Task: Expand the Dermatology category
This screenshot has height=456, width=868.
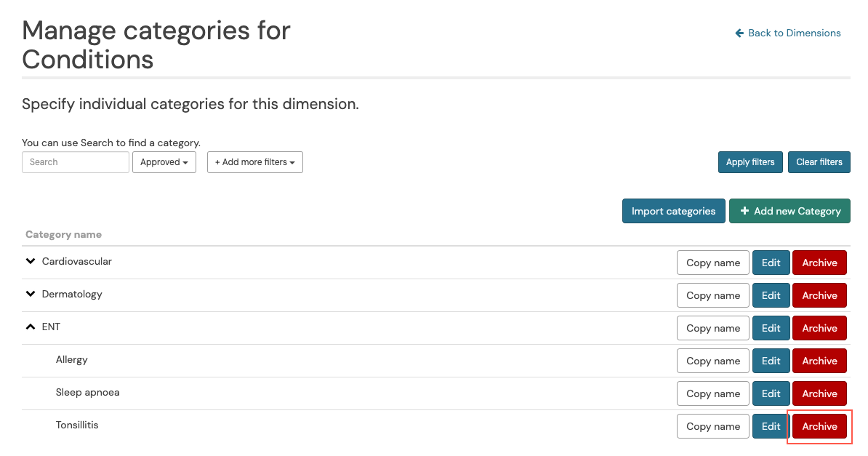Action: coord(30,294)
